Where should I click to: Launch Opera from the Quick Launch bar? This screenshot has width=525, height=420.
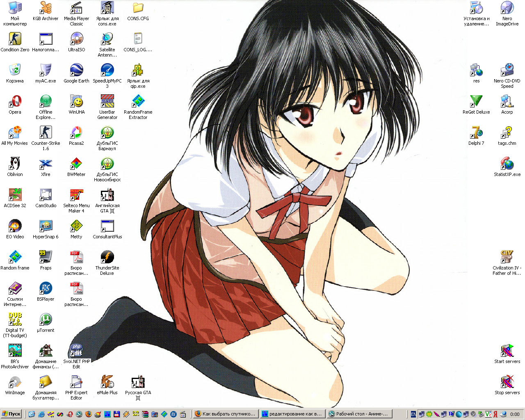[x=70, y=414]
